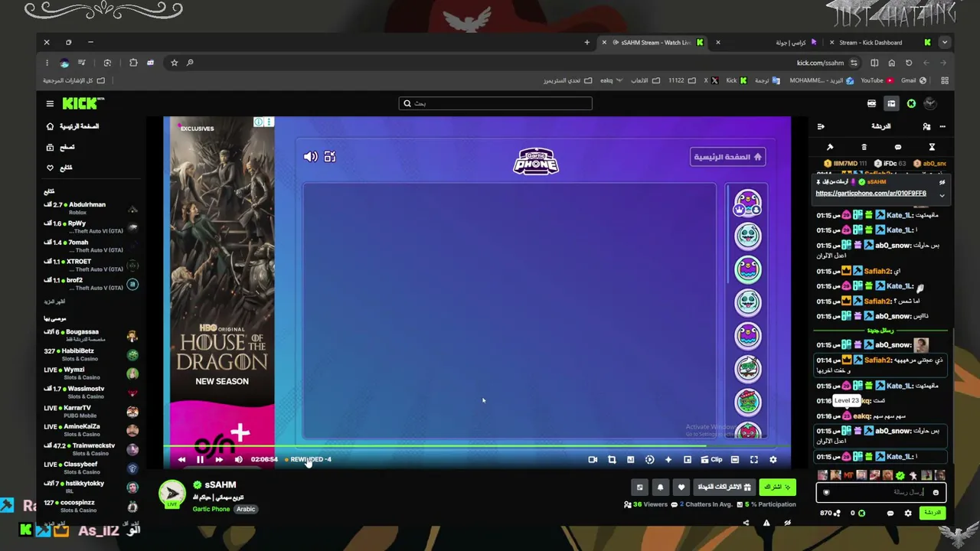Viewport: 980px width, 551px height.
Task: Toggle fullscreen in the Gartic Phone game
Action: pos(330,157)
